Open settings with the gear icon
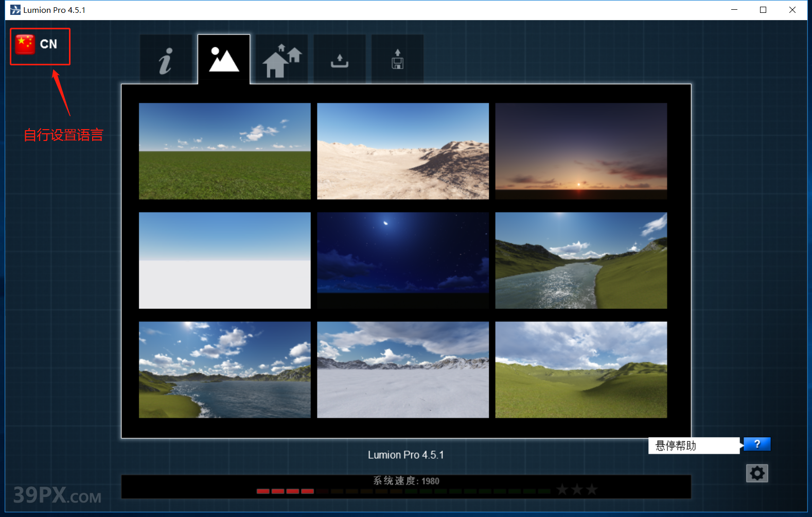 (x=757, y=473)
